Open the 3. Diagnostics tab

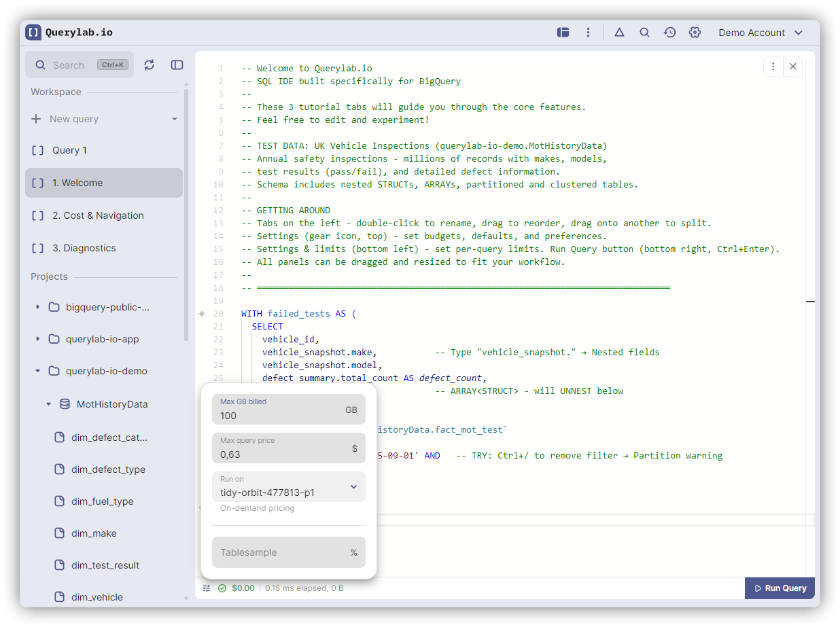pyautogui.click(x=84, y=248)
